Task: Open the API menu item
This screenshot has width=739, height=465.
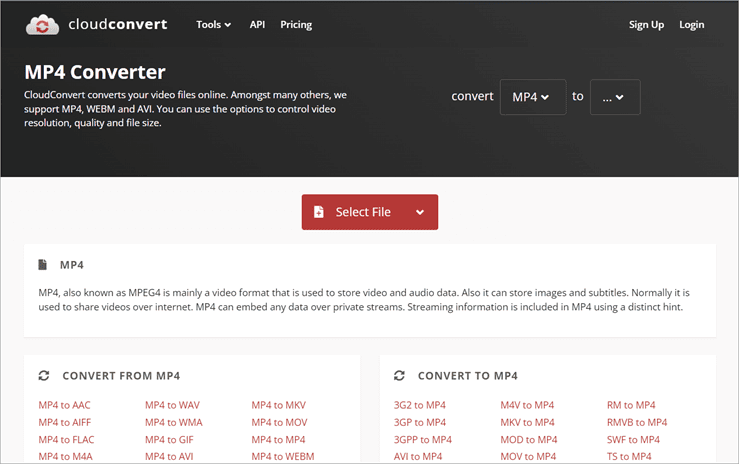Action: click(257, 24)
